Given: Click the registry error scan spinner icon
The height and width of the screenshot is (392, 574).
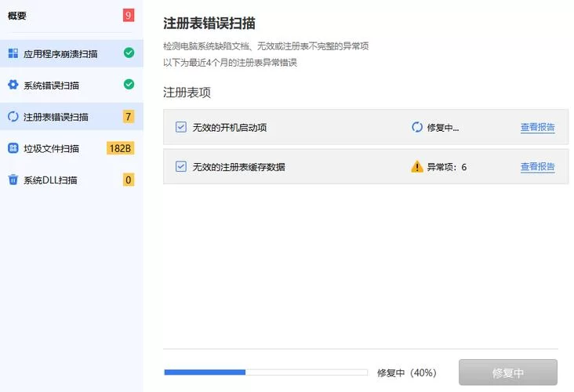Looking at the screenshot, I should [x=13, y=117].
